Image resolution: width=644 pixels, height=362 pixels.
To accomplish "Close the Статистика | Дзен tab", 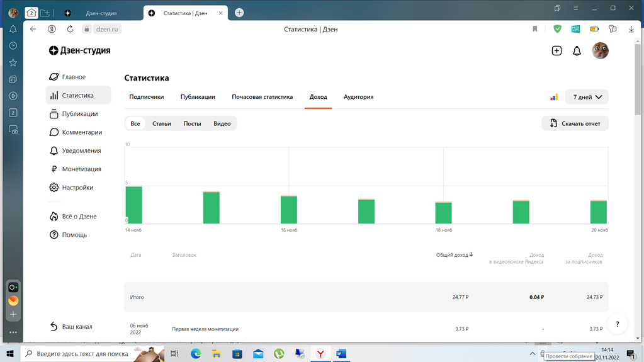I will pos(220,13).
